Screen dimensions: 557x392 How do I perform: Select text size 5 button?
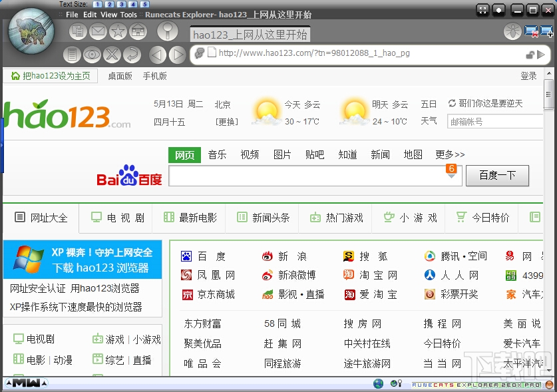pyautogui.click(x=145, y=4)
